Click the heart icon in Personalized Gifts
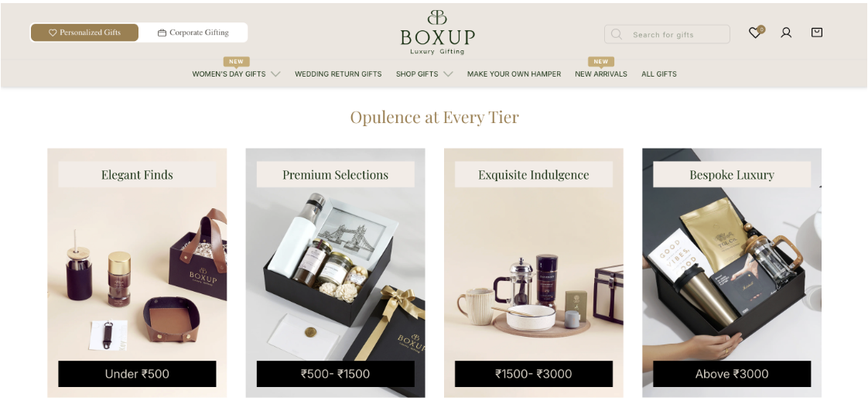This screenshot has width=868, height=418. [53, 33]
